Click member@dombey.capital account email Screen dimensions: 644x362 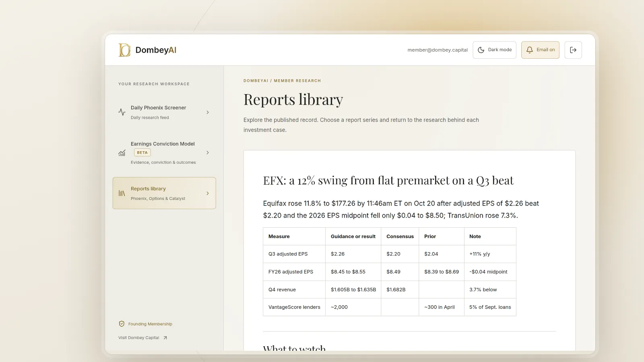(x=438, y=50)
